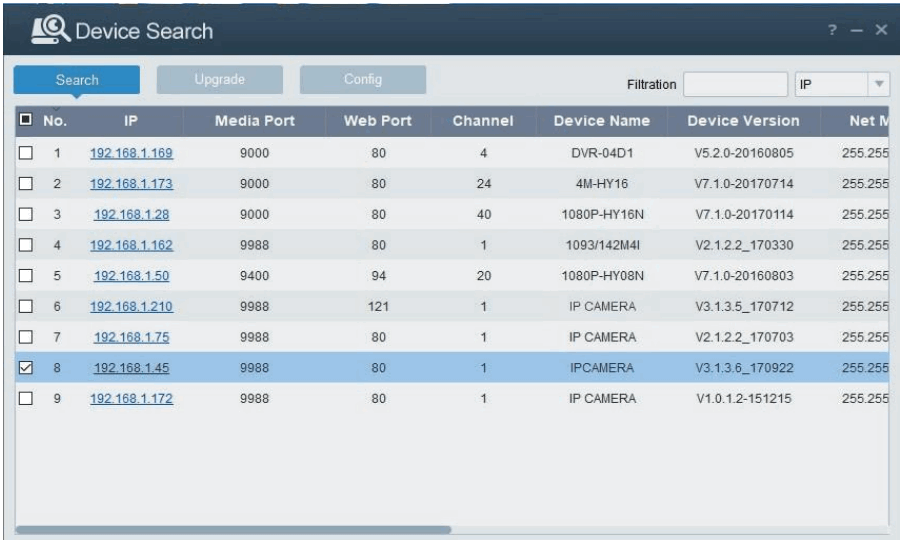Sort by the Device Version column header
904x545 pixels.
pos(743,121)
